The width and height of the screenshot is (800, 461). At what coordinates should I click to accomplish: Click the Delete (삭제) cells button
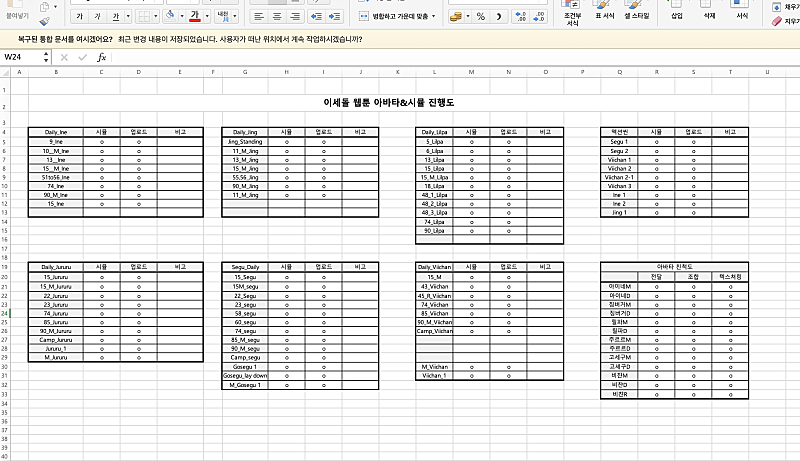pos(709,10)
